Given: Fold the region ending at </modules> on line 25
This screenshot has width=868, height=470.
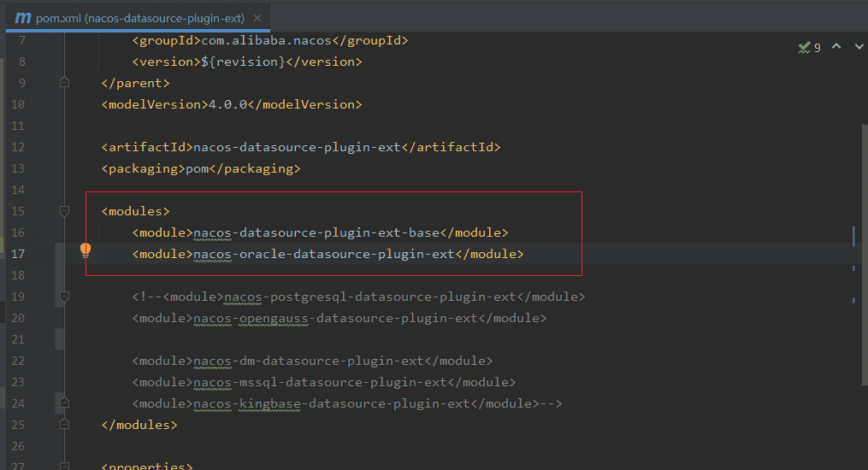Looking at the screenshot, I should point(64,425).
